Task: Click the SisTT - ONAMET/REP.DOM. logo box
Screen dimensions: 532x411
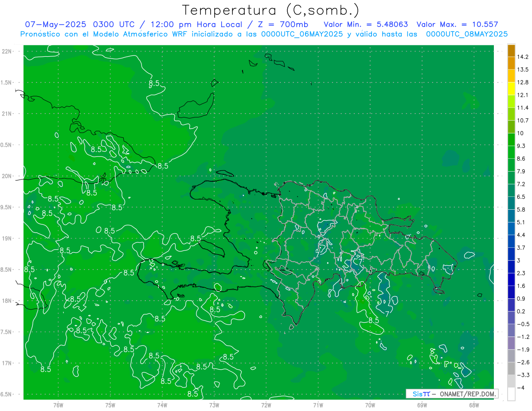Action: 452,394
